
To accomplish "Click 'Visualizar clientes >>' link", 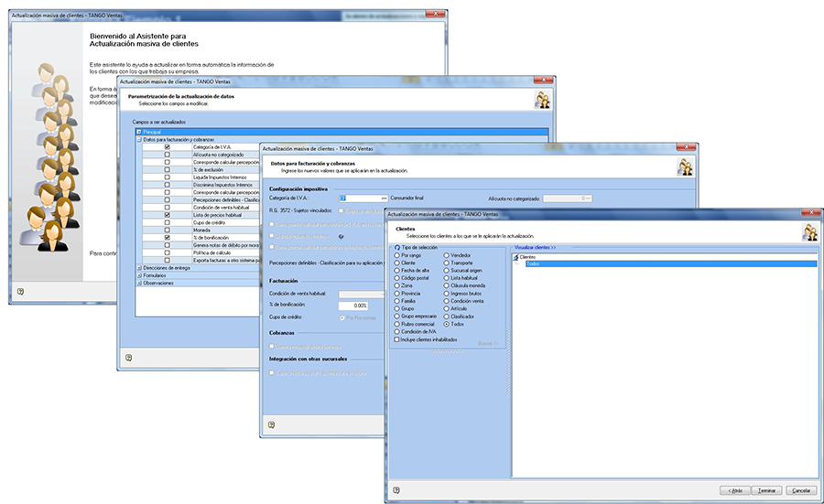I will pyautogui.click(x=535, y=247).
